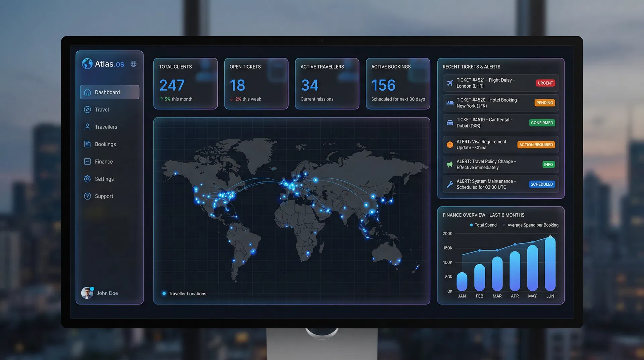Click the wrench icon on the system maintenance alert
This screenshot has width=644, height=360.
450,184
